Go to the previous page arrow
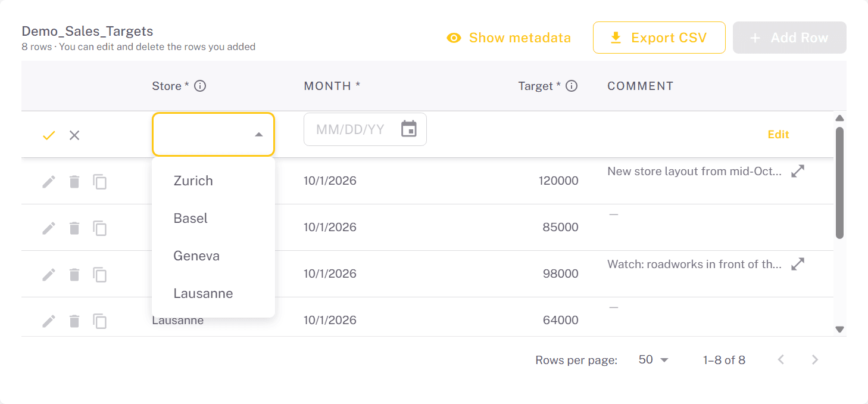 [x=782, y=359]
